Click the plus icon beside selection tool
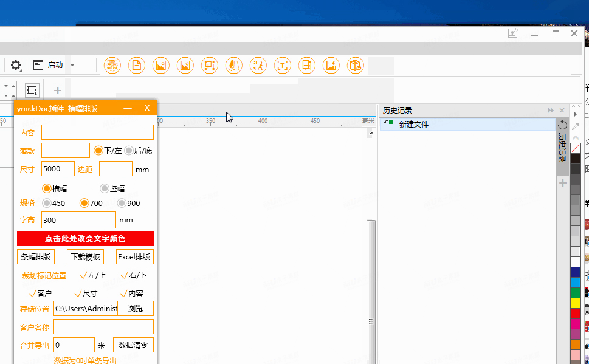 pos(58,91)
